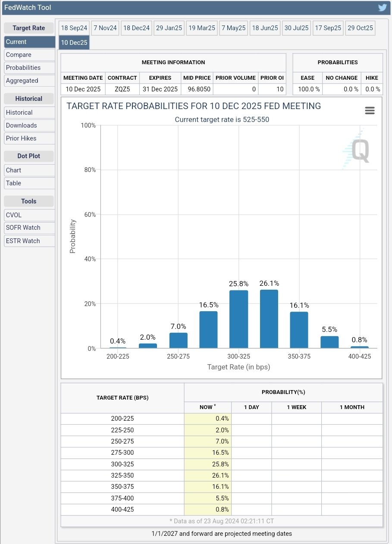The height and width of the screenshot is (544, 392).
Task: Click the Tools section header
Action: (29, 201)
